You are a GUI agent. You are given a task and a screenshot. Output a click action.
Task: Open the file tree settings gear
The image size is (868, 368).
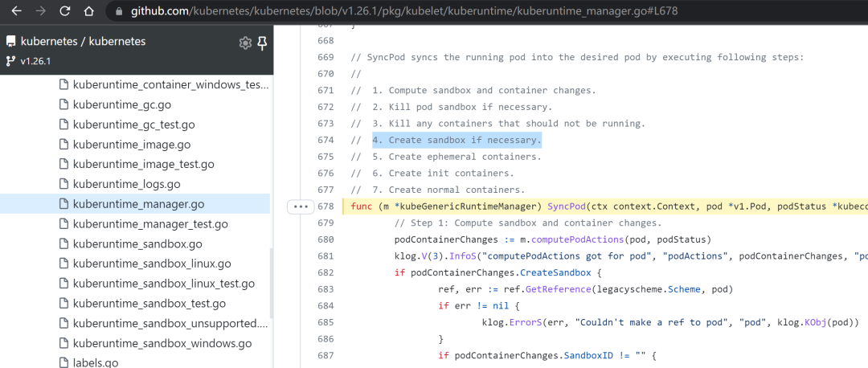coord(244,43)
